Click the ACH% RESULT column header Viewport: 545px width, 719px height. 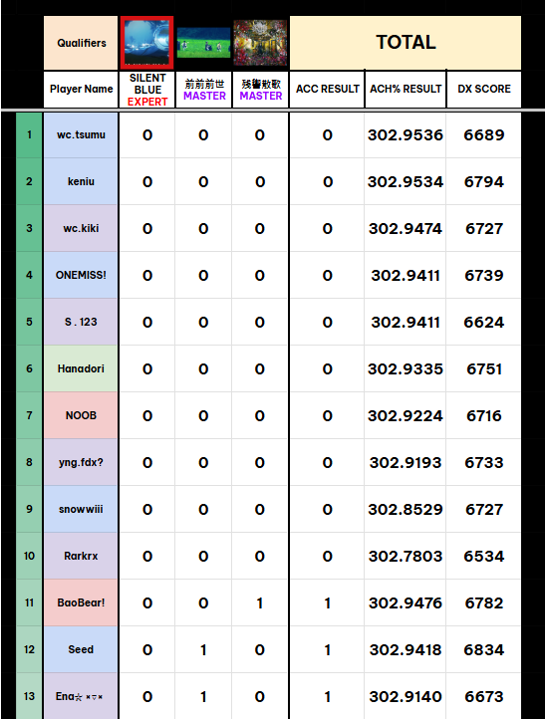(406, 89)
